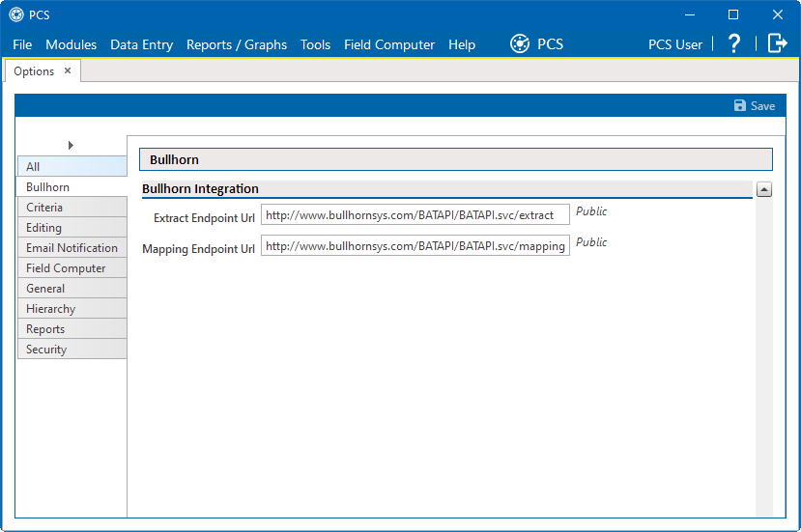Image resolution: width=801 pixels, height=532 pixels.
Task: Select the Email Notification category
Action: pyautogui.click(x=72, y=247)
